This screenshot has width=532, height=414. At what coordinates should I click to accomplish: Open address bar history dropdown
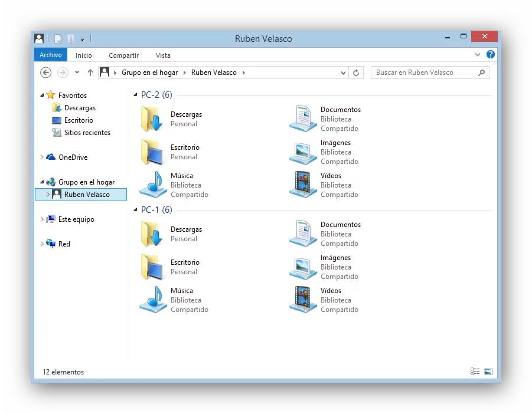pos(343,73)
